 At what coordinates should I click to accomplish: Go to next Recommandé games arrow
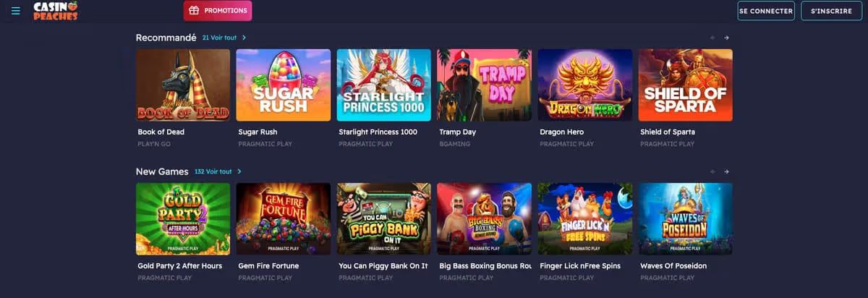[726, 38]
